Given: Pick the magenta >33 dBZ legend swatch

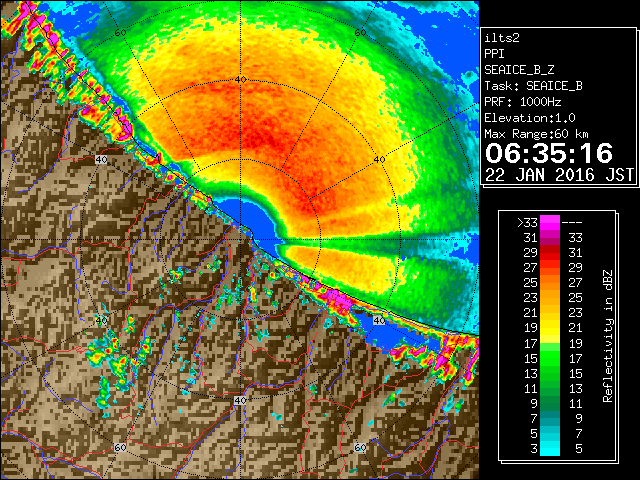Looking at the screenshot, I should click(x=550, y=223).
